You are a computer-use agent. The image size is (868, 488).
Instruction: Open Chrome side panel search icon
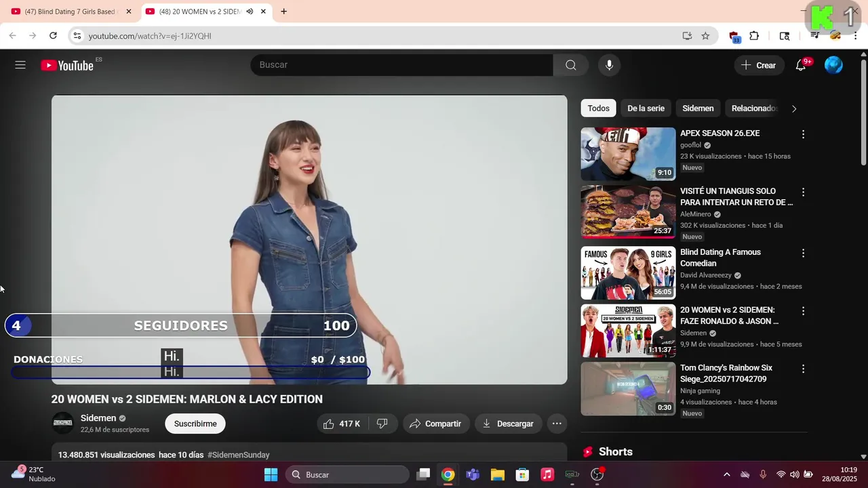click(x=785, y=35)
